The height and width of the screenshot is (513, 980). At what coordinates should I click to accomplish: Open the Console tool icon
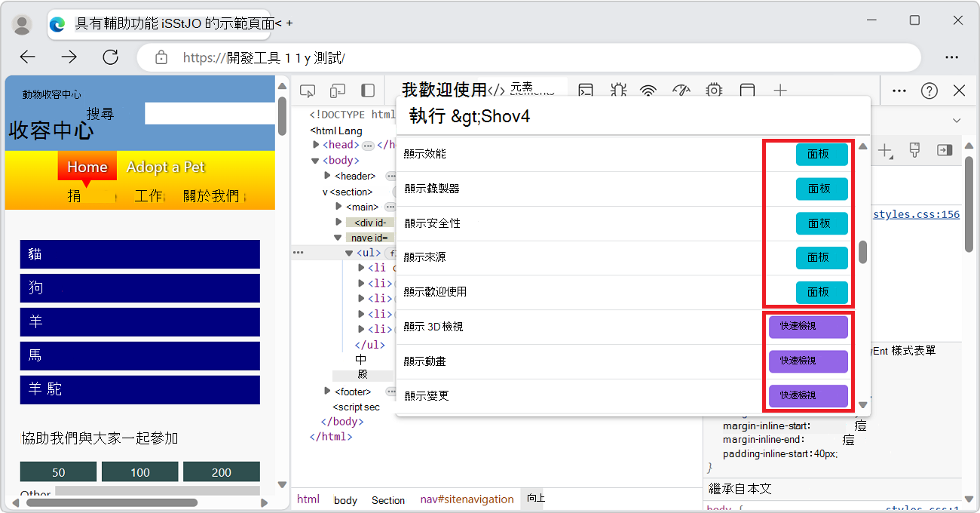(586, 91)
